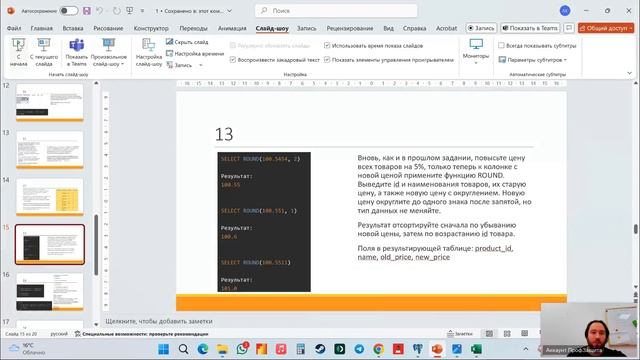
Task: Switch to Анимация tab
Action: point(232,28)
